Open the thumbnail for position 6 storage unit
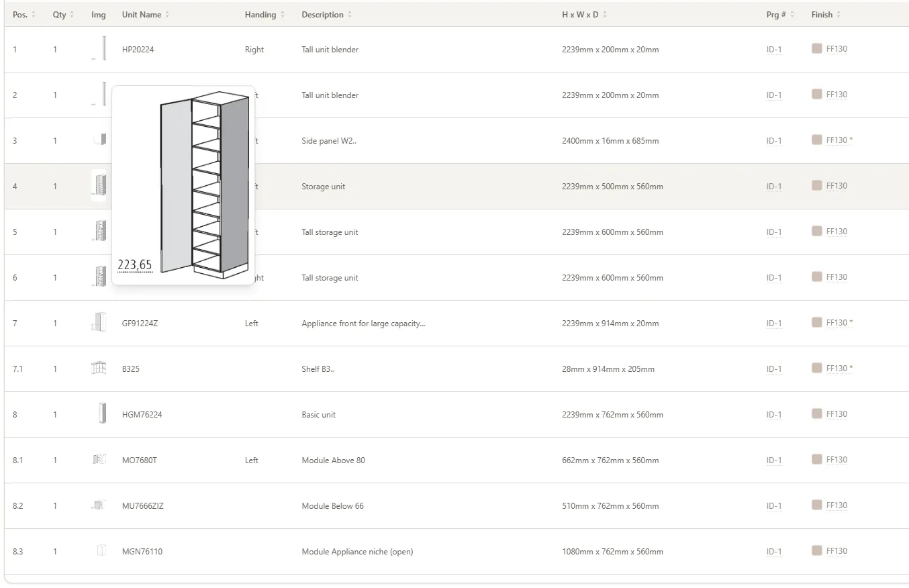This screenshot has width=909, height=588. (x=99, y=277)
